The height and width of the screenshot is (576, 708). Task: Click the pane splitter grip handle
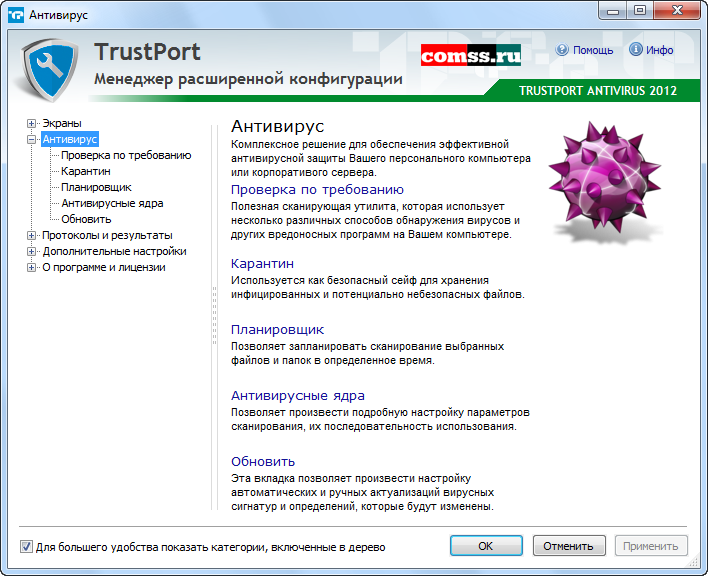214,316
